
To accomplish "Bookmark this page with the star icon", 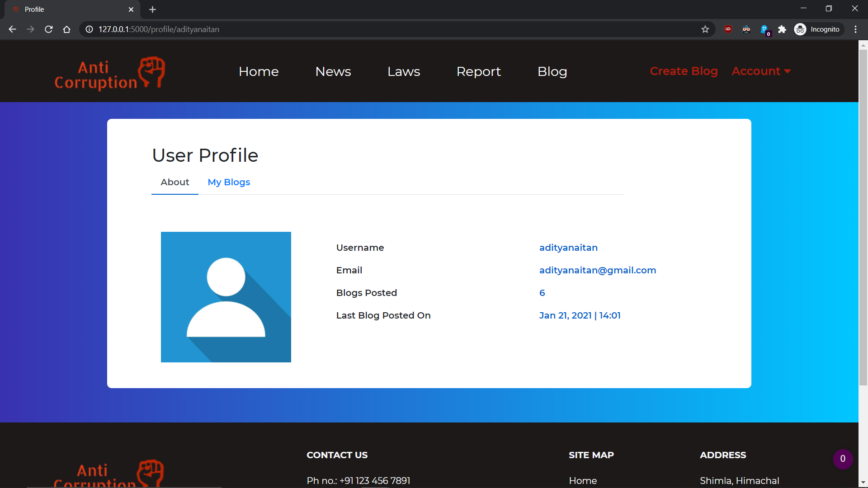I will coord(705,29).
